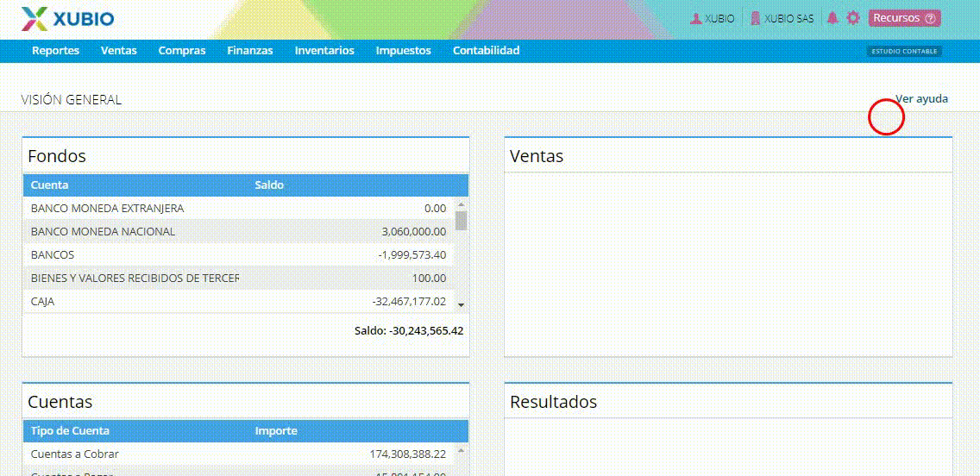Click the Saldo total -30,243,565.42

coord(409,330)
